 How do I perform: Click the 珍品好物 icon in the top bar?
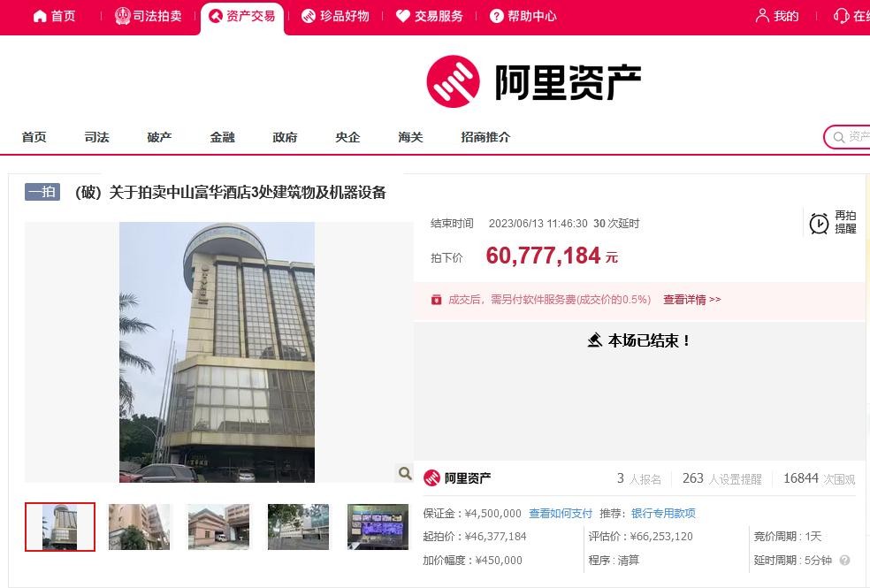click(x=308, y=16)
